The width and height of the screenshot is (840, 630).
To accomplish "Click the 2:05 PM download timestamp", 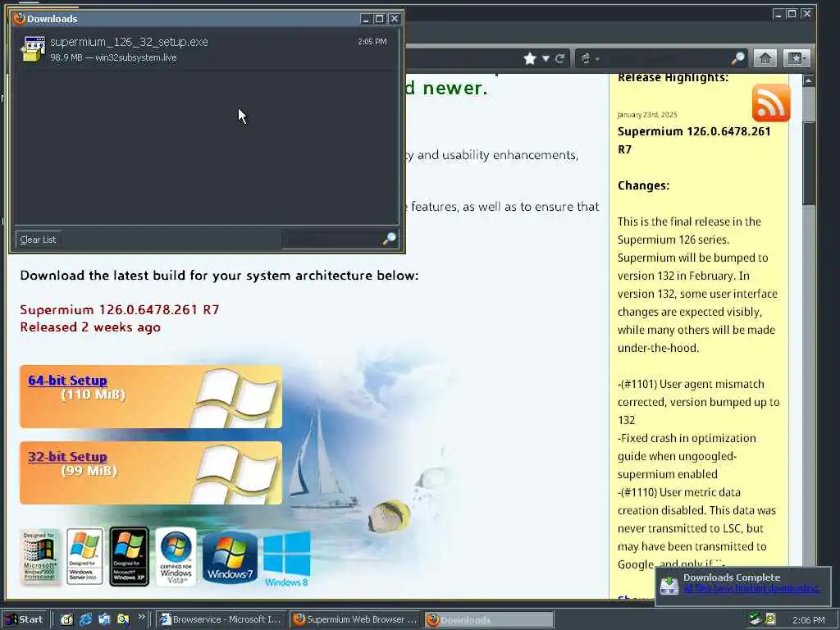I will coord(372,41).
